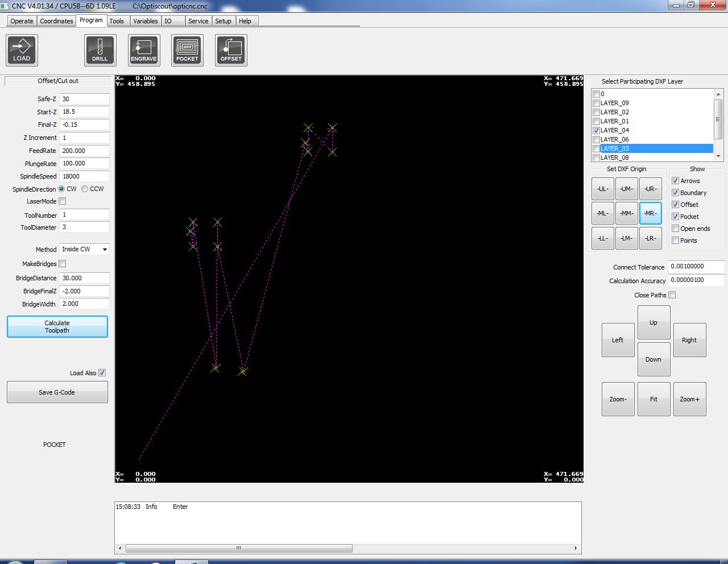Select the ENGRAVE operation icon
The width and height of the screenshot is (728, 564).
click(144, 50)
